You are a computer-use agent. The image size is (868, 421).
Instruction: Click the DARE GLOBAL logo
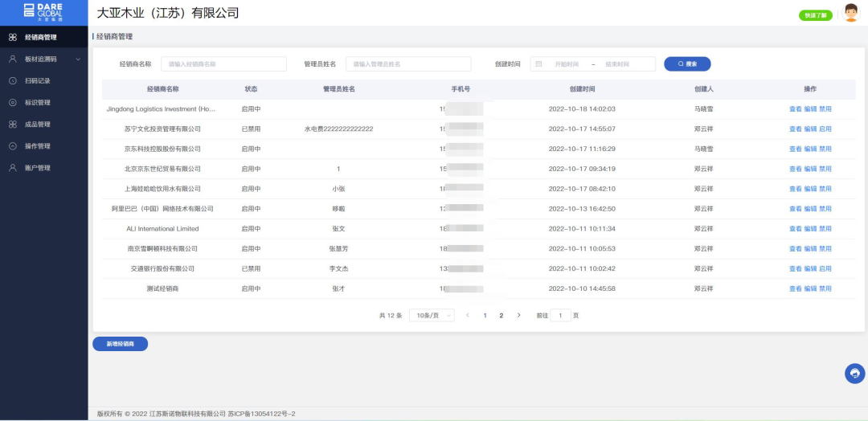click(x=43, y=12)
